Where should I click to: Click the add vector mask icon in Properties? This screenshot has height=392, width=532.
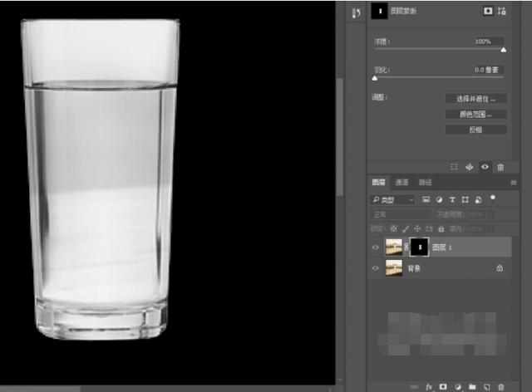coord(502,11)
